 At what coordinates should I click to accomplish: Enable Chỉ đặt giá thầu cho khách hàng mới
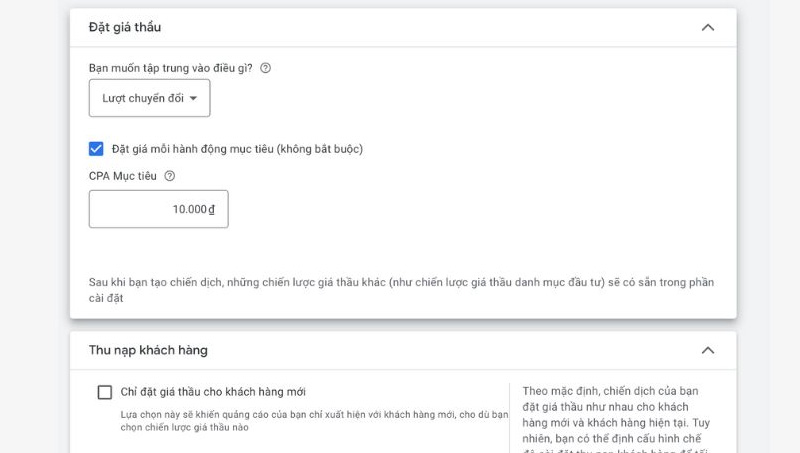pyautogui.click(x=105, y=392)
